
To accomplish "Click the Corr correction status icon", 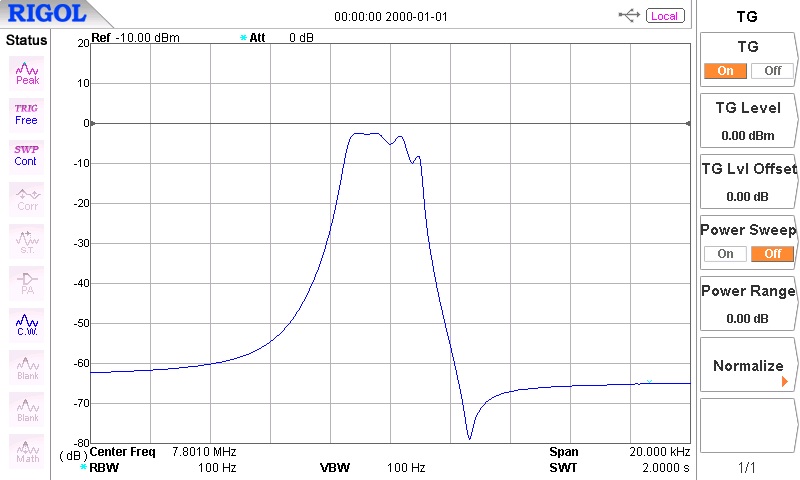I will (x=27, y=198).
